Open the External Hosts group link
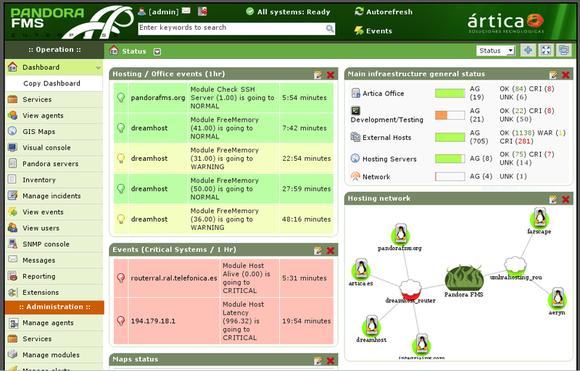 point(387,138)
